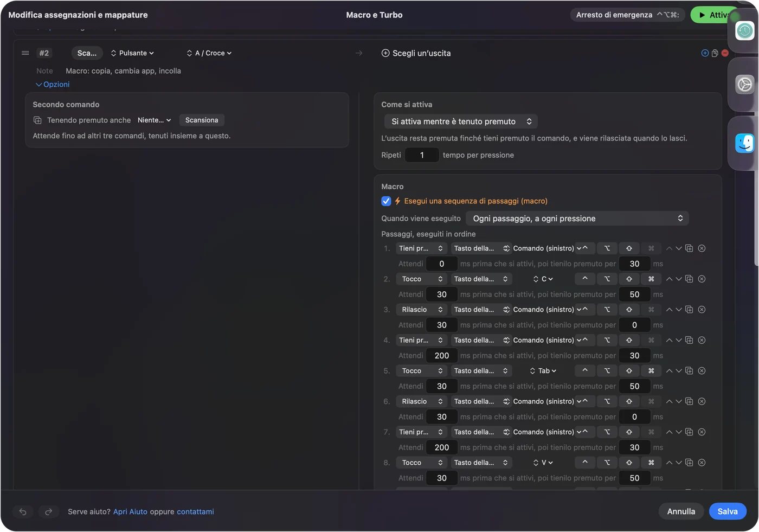Viewport: 759px width, 532px height.
Task: Toggle Option modifier on step 8 (V key)
Action: pos(607,463)
